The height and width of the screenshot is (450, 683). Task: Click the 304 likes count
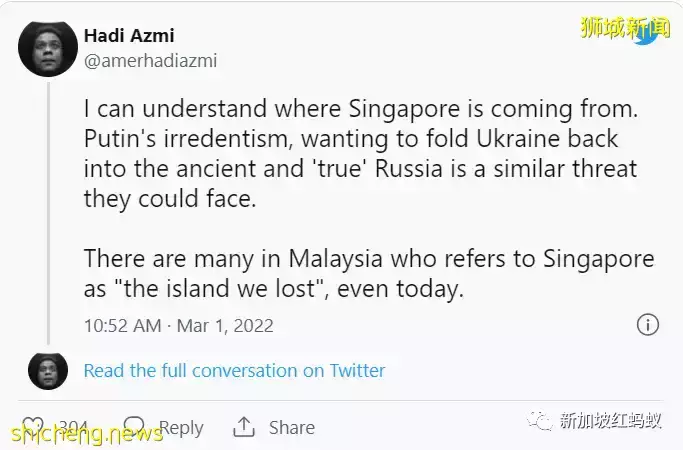[72, 427]
